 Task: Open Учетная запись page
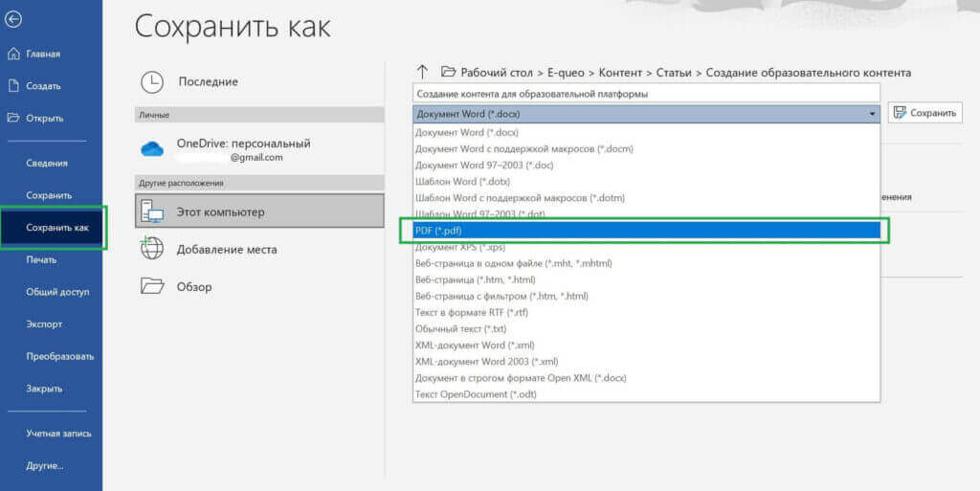tap(58, 433)
